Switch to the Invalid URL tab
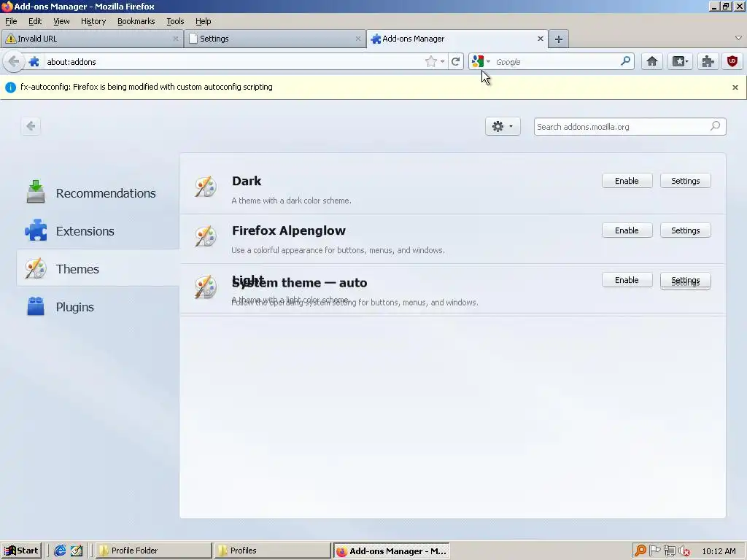 [91, 39]
